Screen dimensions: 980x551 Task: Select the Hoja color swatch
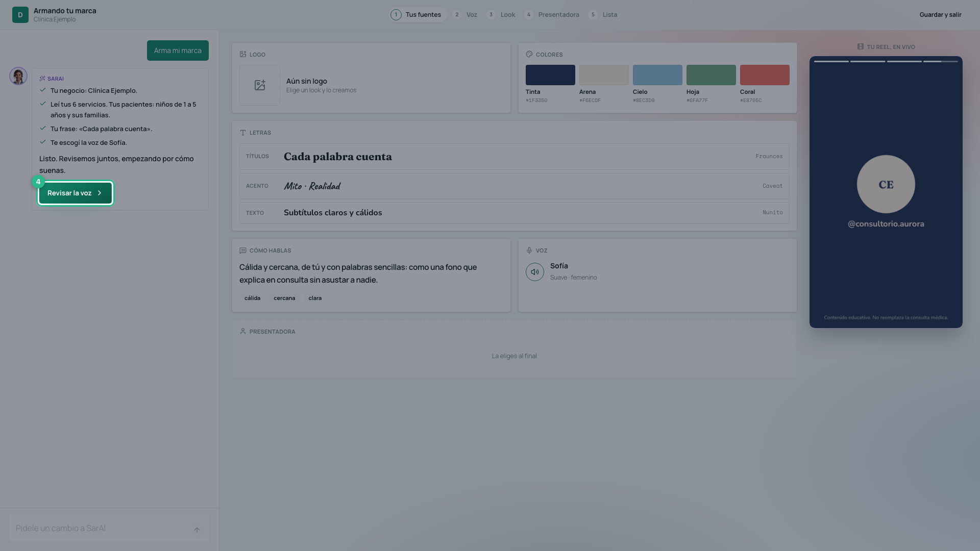pyautogui.click(x=711, y=75)
